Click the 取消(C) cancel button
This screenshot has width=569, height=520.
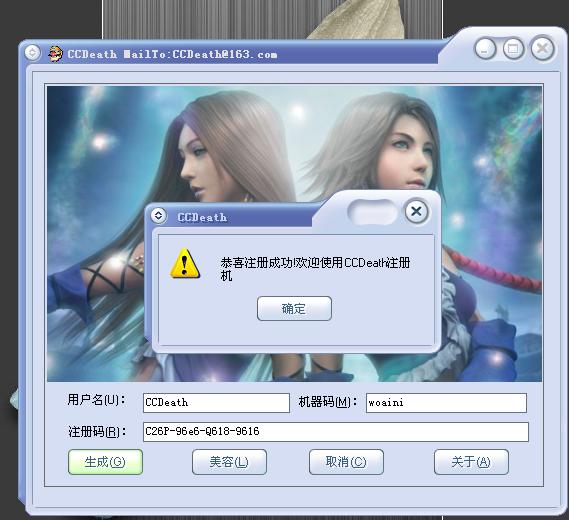[346, 462]
